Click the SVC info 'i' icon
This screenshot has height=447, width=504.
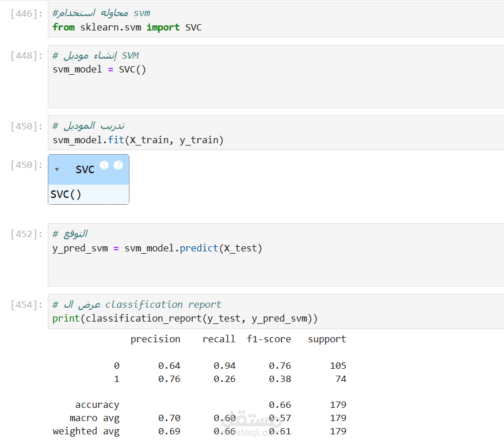(x=104, y=165)
